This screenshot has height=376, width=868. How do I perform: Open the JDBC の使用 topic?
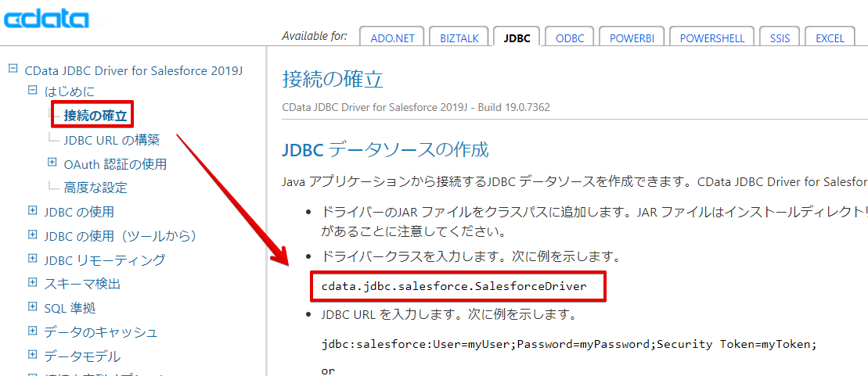(79, 212)
